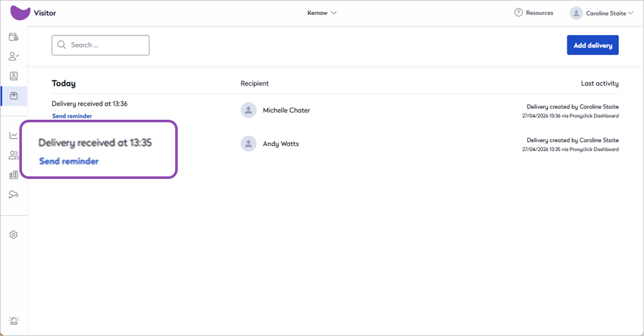Open the person check-in icon in sidebar
The width and height of the screenshot is (644, 336).
(14, 56)
